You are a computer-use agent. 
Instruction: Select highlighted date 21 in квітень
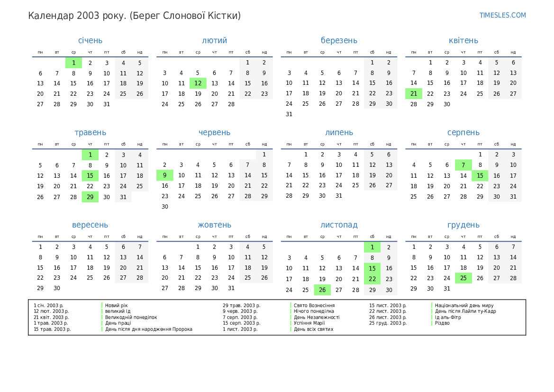414,94
